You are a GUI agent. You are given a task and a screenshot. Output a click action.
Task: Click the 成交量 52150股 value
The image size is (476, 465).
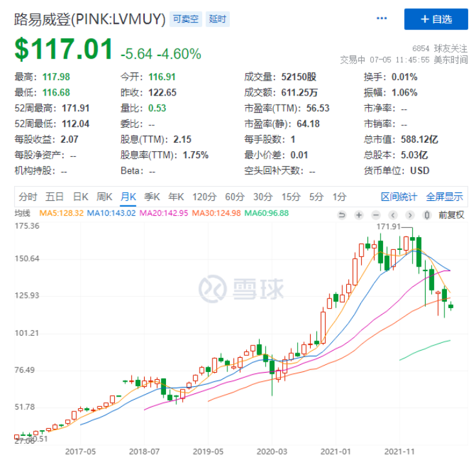pyautogui.click(x=299, y=77)
